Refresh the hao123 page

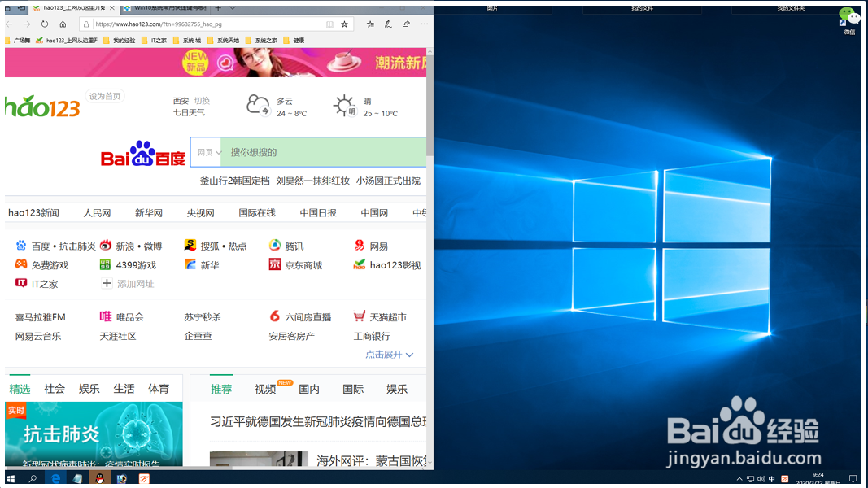[x=45, y=24]
